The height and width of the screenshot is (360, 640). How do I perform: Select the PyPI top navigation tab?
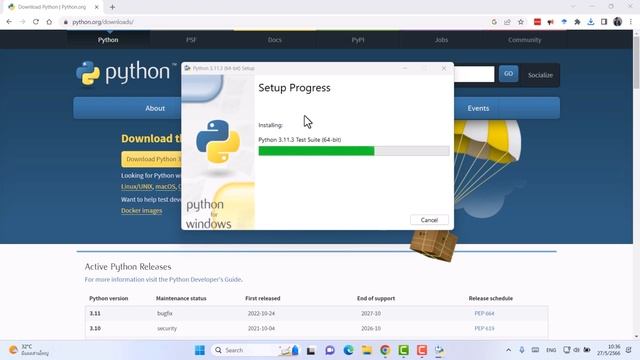[358, 40]
